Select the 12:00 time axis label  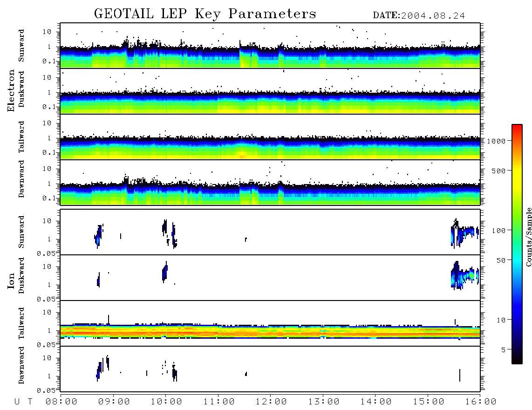tap(271, 402)
